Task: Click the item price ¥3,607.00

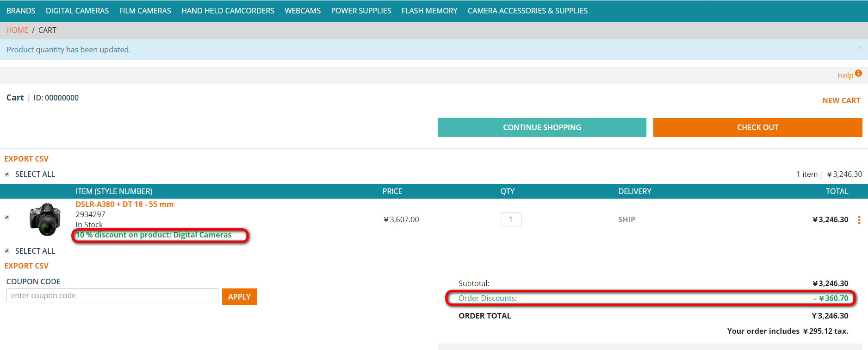Action: tap(401, 219)
